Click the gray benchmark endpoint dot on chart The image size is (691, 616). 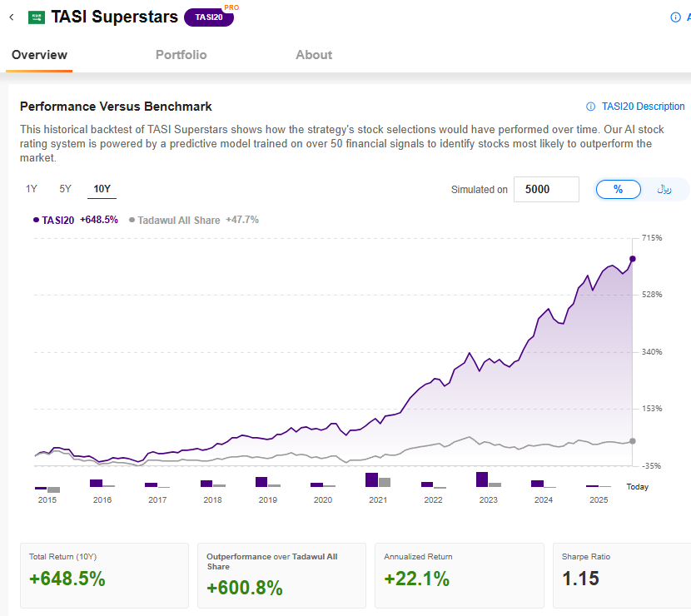coord(633,441)
